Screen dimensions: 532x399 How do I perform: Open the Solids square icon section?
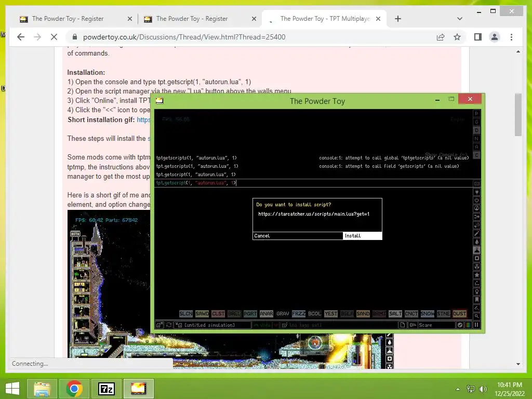point(477,258)
